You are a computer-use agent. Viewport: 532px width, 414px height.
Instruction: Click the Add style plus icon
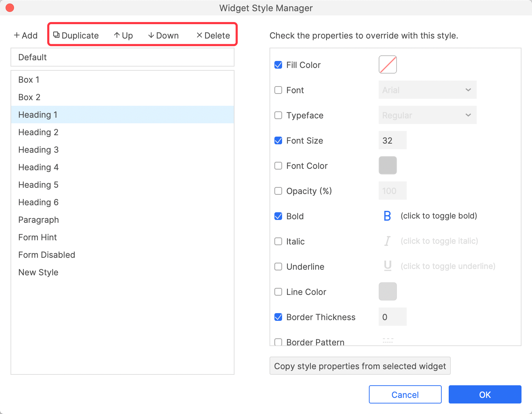[x=17, y=35]
